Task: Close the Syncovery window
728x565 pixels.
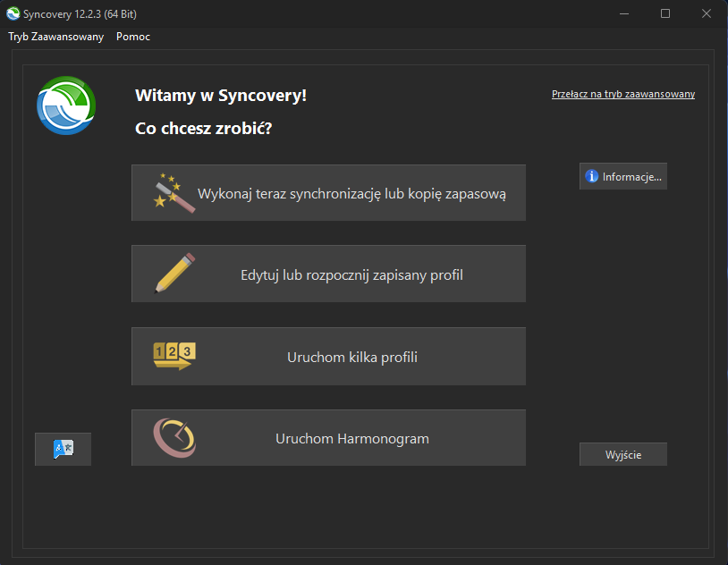Action: click(707, 14)
